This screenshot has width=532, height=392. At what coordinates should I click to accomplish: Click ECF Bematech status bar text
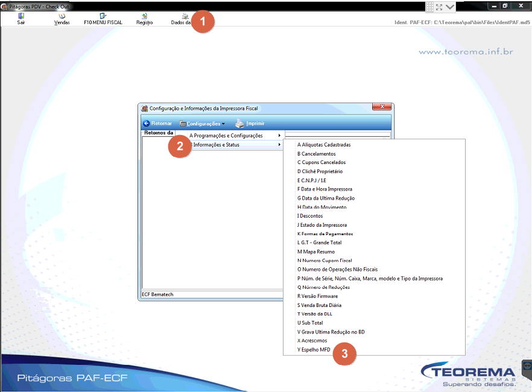pos(157,294)
